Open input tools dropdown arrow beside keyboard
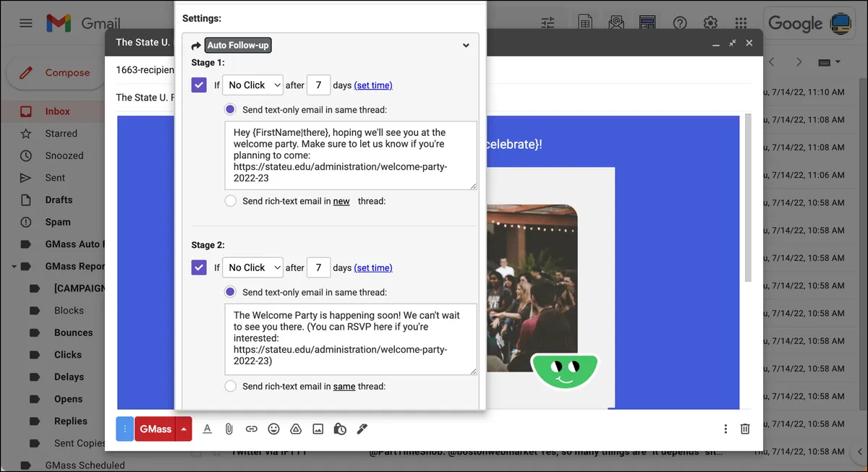 (x=838, y=62)
